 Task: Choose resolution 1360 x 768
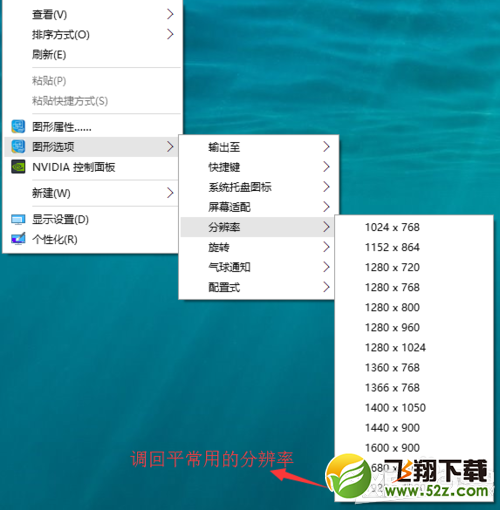click(414, 367)
